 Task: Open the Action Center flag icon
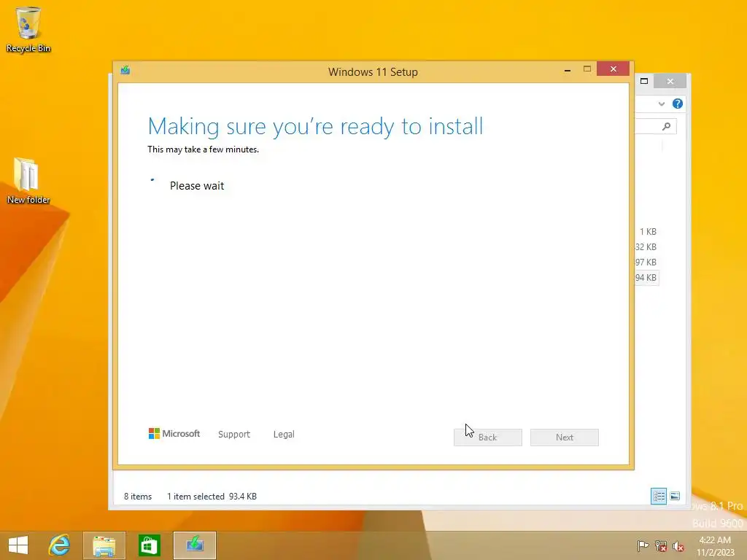643,546
